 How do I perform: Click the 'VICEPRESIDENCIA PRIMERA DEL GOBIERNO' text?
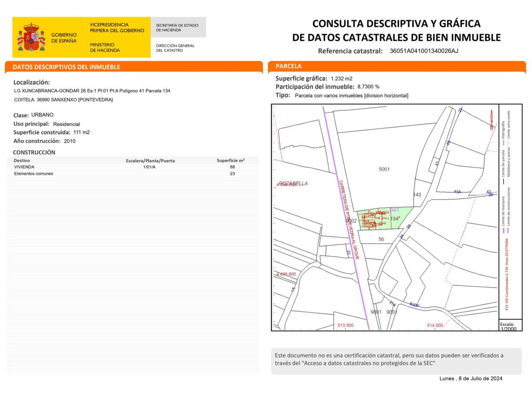coord(117,27)
